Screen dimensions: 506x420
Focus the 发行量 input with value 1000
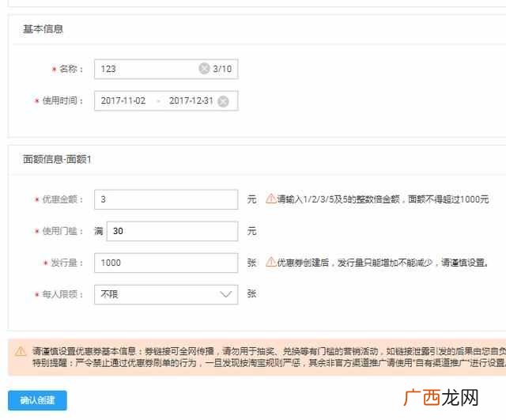point(166,263)
